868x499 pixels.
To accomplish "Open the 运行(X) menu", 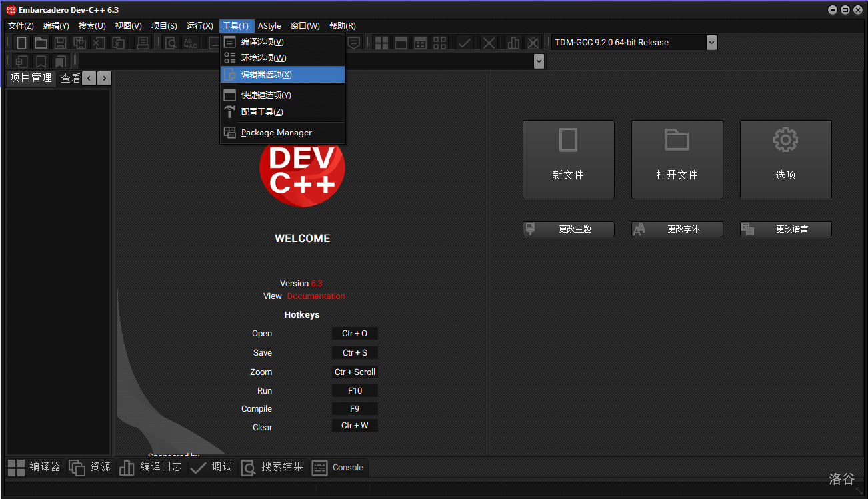I will (200, 26).
